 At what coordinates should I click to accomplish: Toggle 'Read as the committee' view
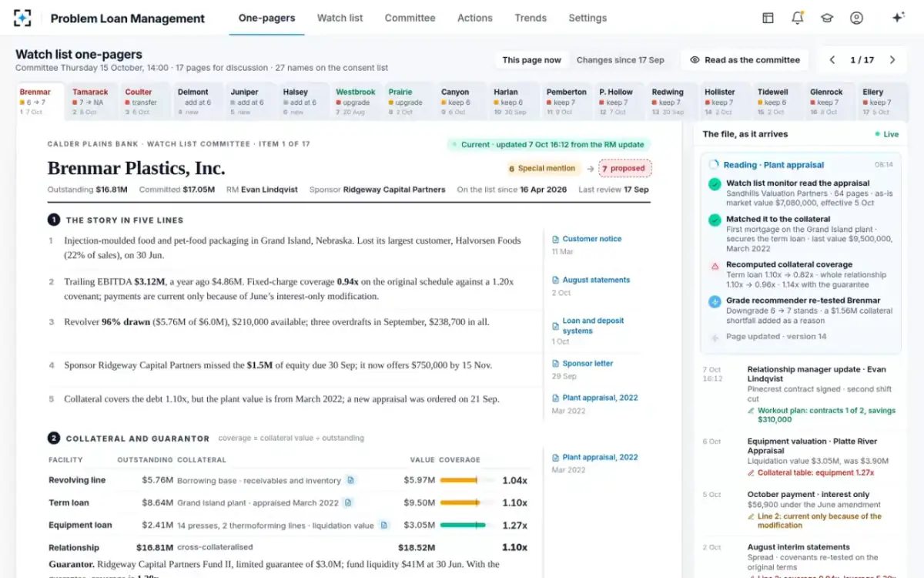(x=745, y=60)
